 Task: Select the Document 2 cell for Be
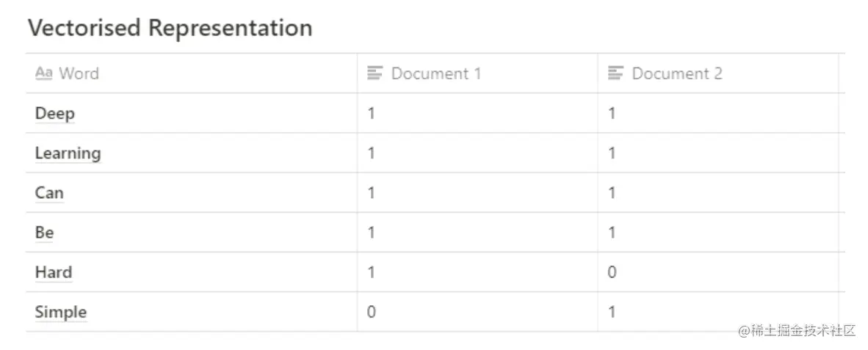coord(718,233)
